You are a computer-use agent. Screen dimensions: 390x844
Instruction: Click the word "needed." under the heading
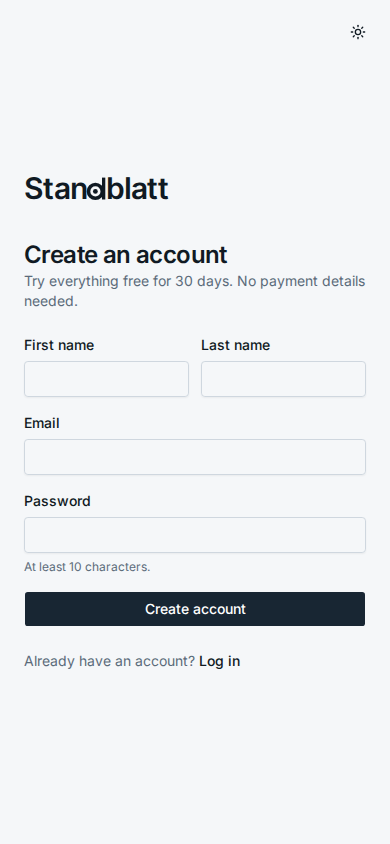(51, 301)
